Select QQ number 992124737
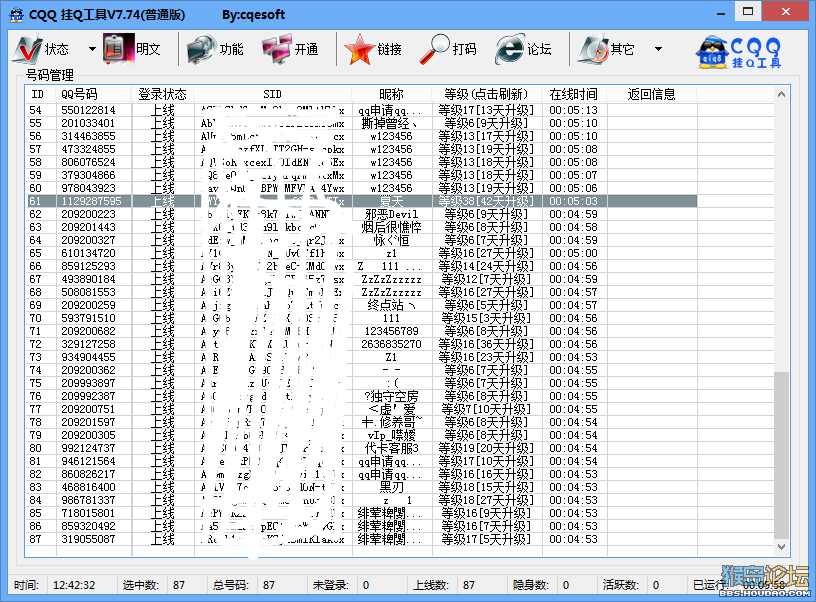This screenshot has height=602, width=816. [88, 449]
